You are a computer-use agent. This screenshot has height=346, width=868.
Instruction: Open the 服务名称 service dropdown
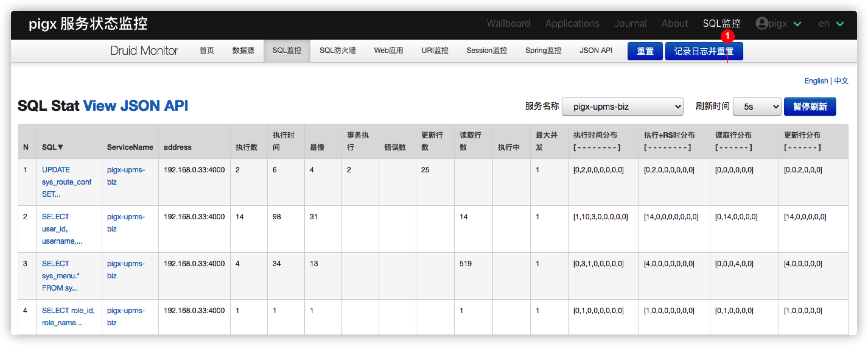[x=622, y=107]
